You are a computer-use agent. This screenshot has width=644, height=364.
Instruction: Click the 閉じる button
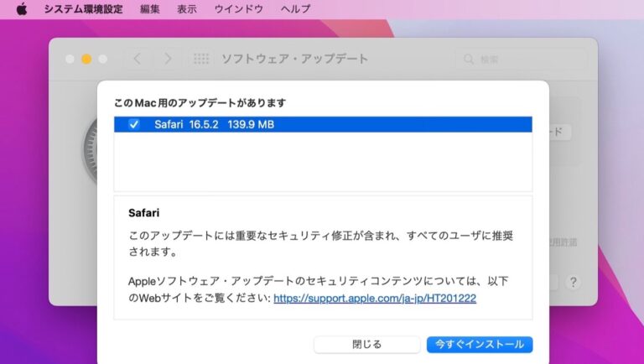[366, 344]
